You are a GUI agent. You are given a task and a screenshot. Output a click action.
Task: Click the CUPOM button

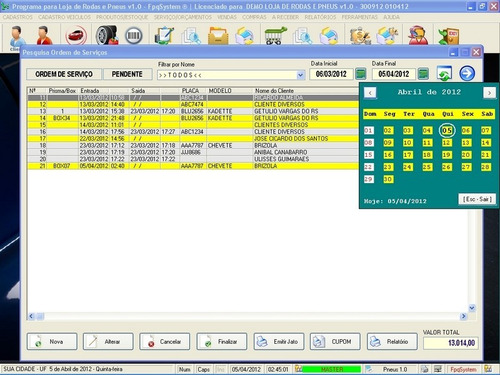[x=335, y=342]
